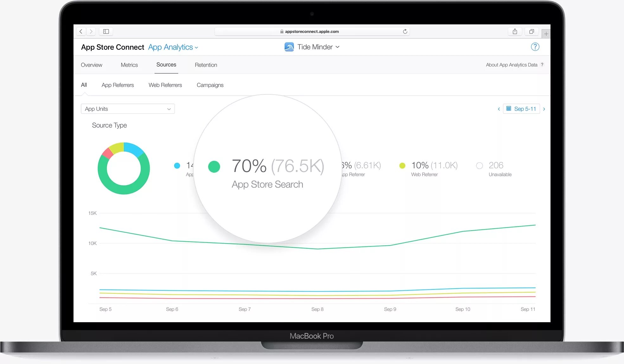Image resolution: width=624 pixels, height=364 pixels.
Task: Select the Overview navigation tab
Action: (92, 65)
